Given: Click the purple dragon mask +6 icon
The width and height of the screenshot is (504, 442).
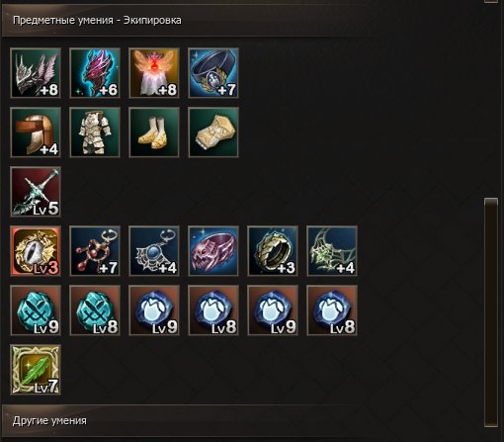Looking at the screenshot, I should coord(95,73).
